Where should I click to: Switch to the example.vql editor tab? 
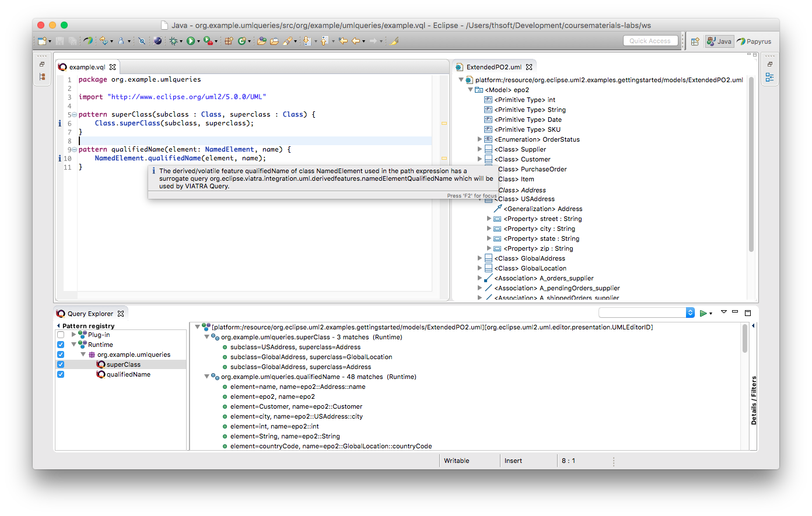click(87, 67)
